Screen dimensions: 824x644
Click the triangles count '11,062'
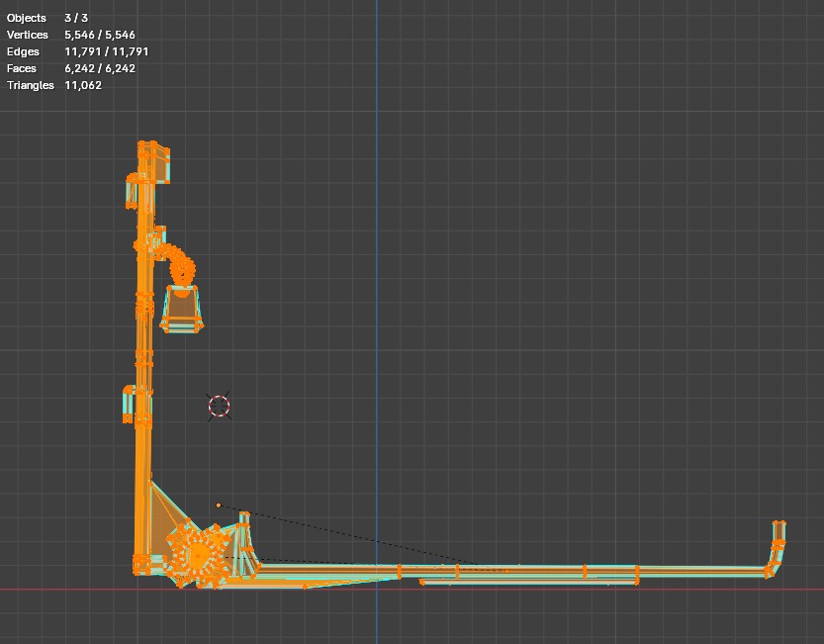pyautogui.click(x=83, y=85)
